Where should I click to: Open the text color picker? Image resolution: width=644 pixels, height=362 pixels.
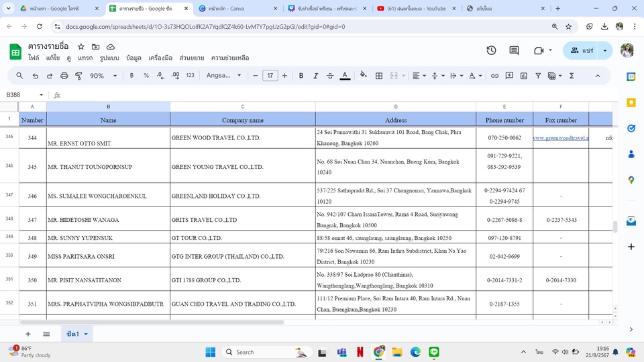pos(345,76)
